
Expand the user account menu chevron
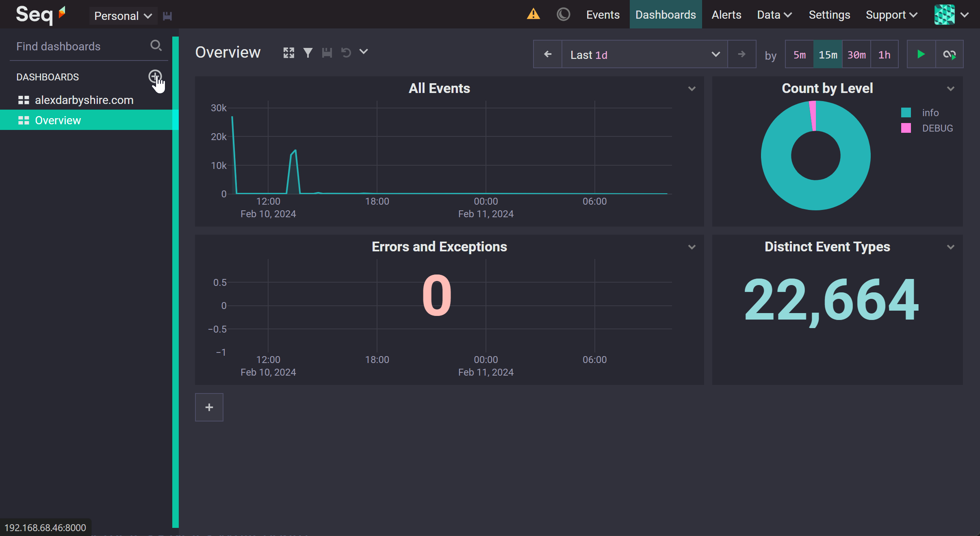[965, 15]
